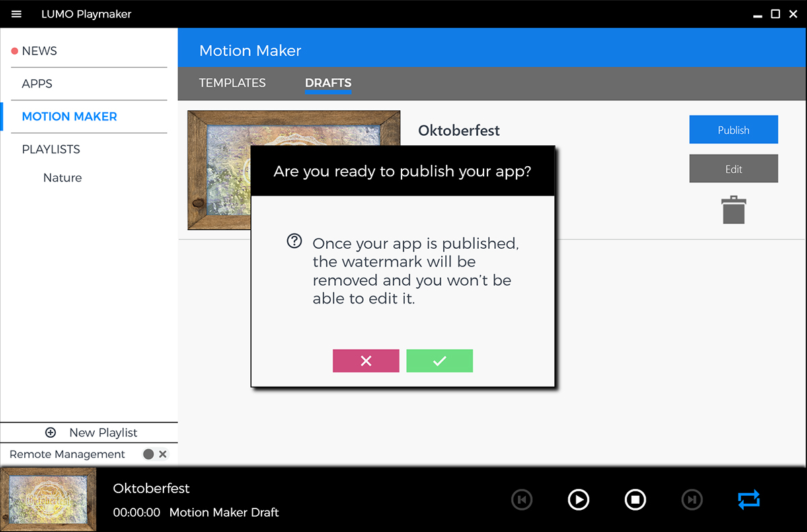Select the Drafts tab
The width and height of the screenshot is (807, 532).
pos(328,83)
